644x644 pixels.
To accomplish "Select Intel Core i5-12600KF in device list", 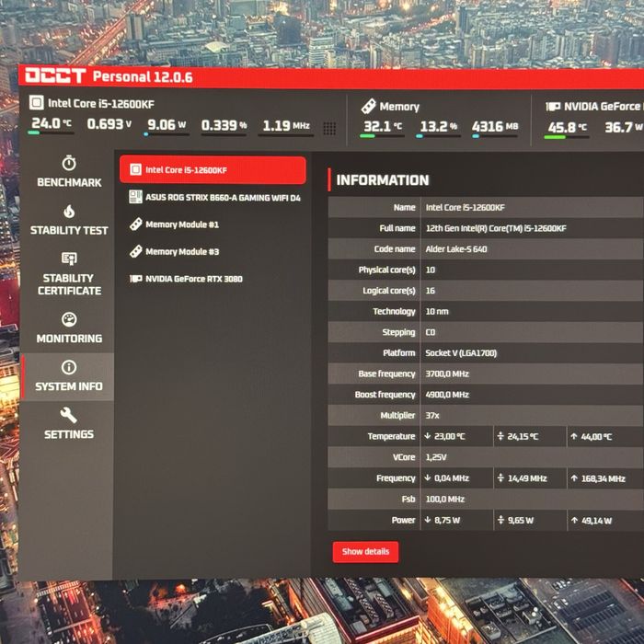I will [x=213, y=169].
